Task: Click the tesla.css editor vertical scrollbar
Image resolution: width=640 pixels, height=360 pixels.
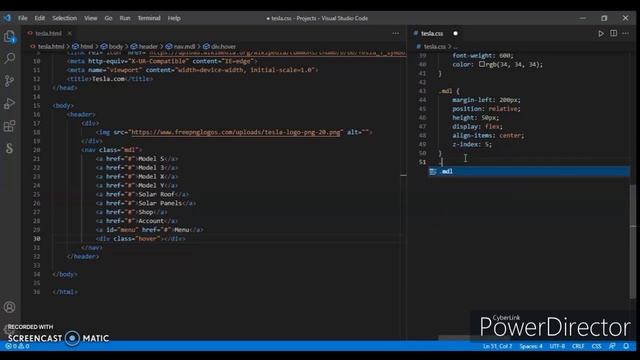Action: pos(633,241)
